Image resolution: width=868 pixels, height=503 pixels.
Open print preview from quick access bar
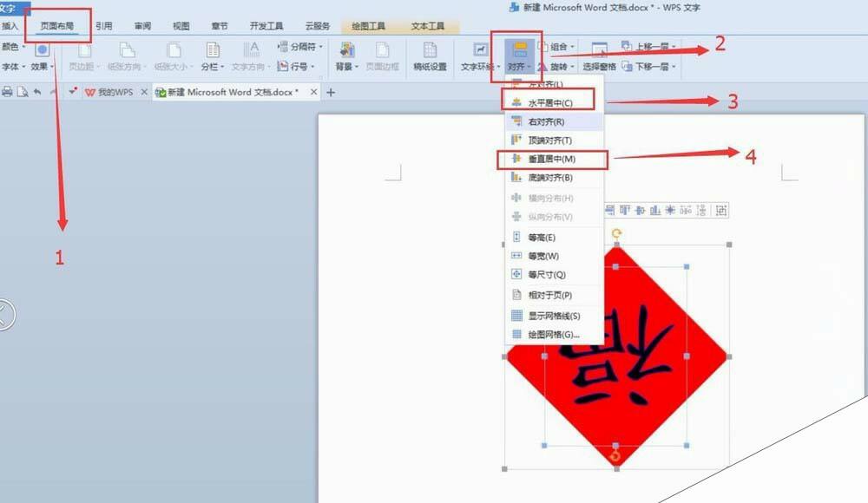[23, 92]
